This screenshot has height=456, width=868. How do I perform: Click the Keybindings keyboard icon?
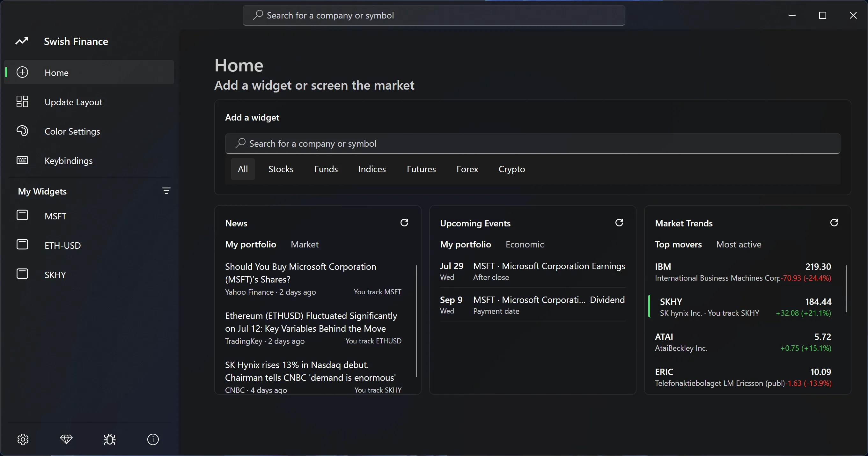pos(22,160)
